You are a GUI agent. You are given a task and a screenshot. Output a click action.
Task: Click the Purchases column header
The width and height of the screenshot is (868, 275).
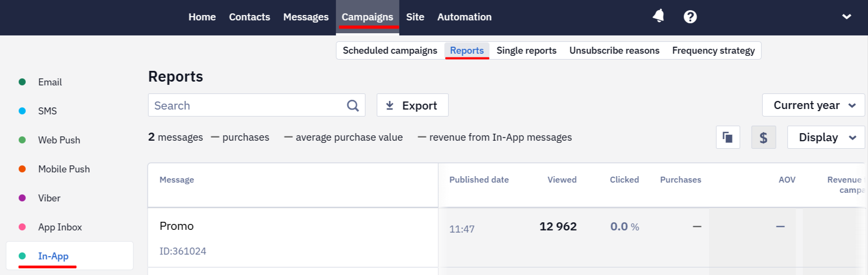pos(681,180)
